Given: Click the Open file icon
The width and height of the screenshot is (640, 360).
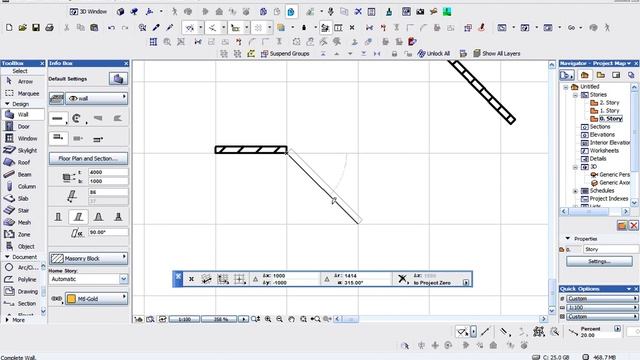Looking at the screenshot, I should [22, 28].
